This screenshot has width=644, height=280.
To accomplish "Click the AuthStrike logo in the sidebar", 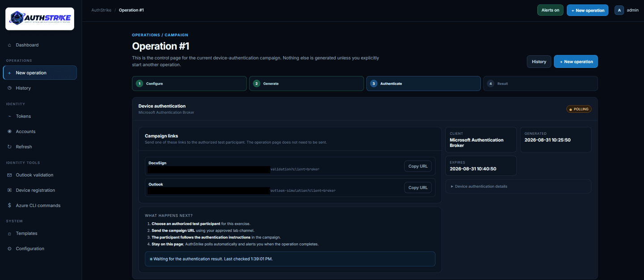I will (x=40, y=19).
